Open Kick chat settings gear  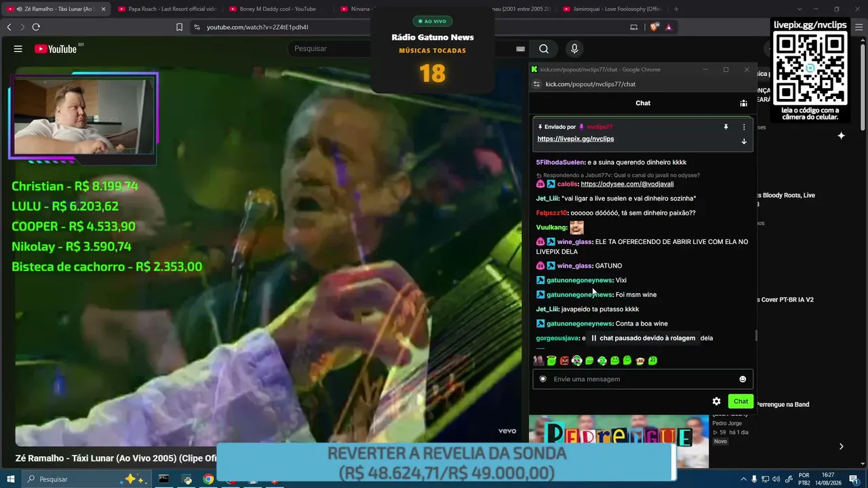pos(716,401)
